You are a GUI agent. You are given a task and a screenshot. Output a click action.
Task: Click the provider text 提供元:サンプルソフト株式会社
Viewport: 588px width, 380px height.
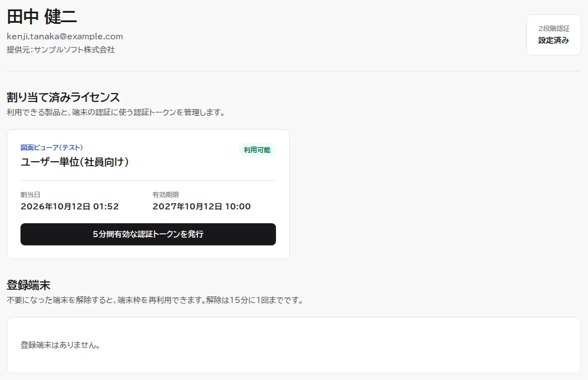click(61, 49)
